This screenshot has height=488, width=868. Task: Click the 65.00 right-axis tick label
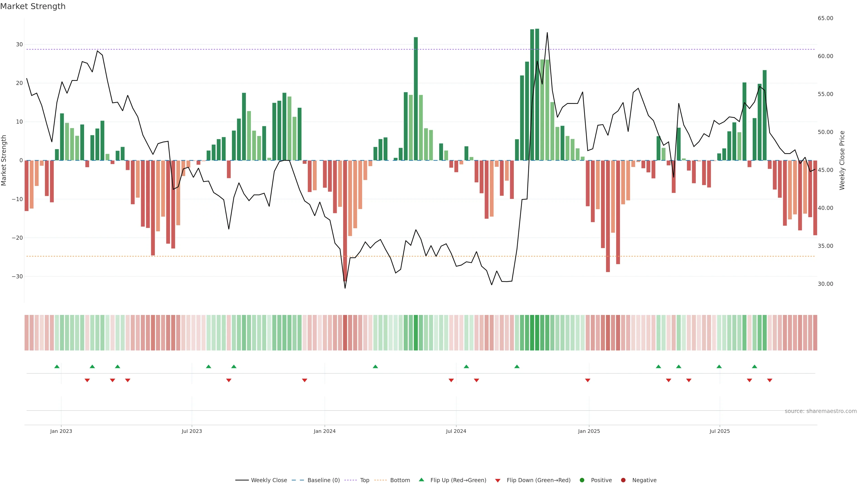tap(825, 18)
